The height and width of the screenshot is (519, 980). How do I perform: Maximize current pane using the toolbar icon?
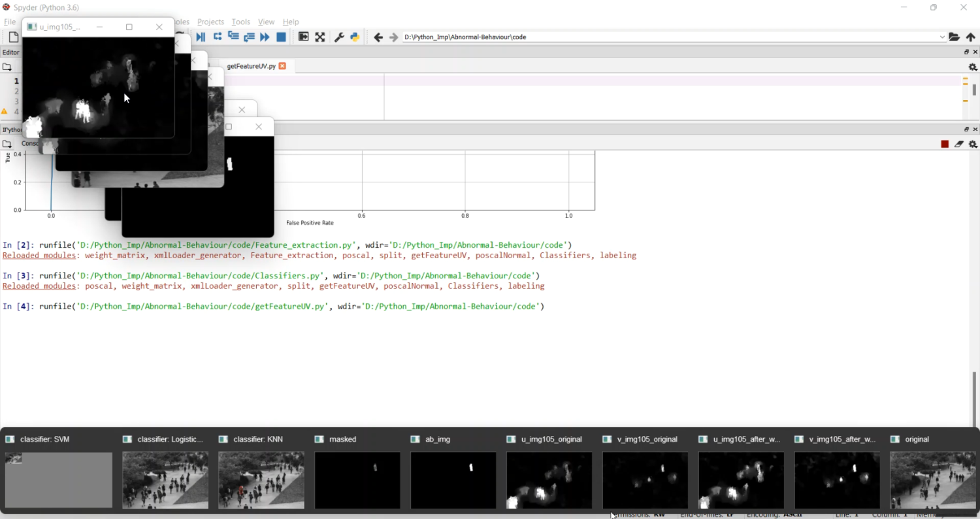(320, 37)
